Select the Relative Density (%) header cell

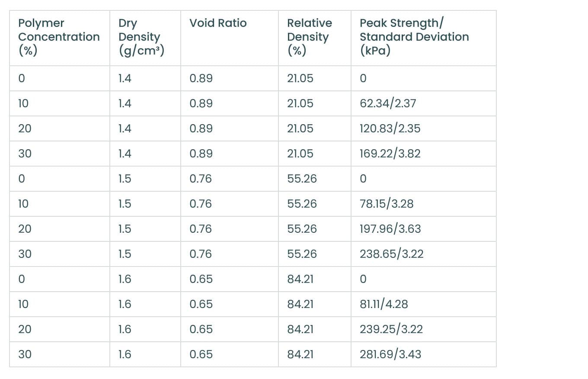[x=310, y=37]
